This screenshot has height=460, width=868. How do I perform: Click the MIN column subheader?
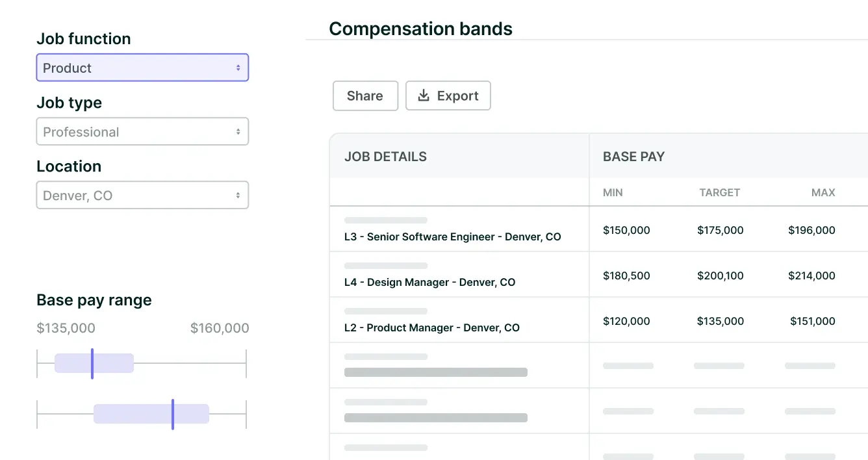pyautogui.click(x=613, y=192)
